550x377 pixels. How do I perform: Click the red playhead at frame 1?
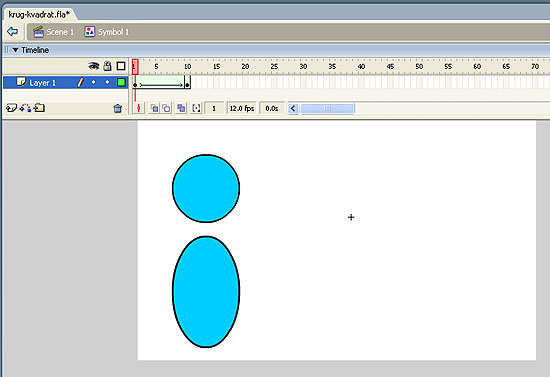tap(135, 66)
